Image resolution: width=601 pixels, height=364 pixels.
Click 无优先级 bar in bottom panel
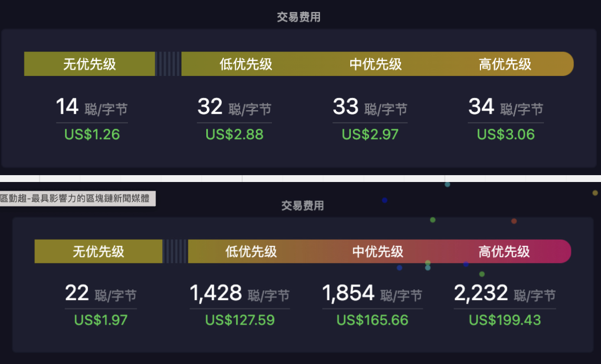98,252
